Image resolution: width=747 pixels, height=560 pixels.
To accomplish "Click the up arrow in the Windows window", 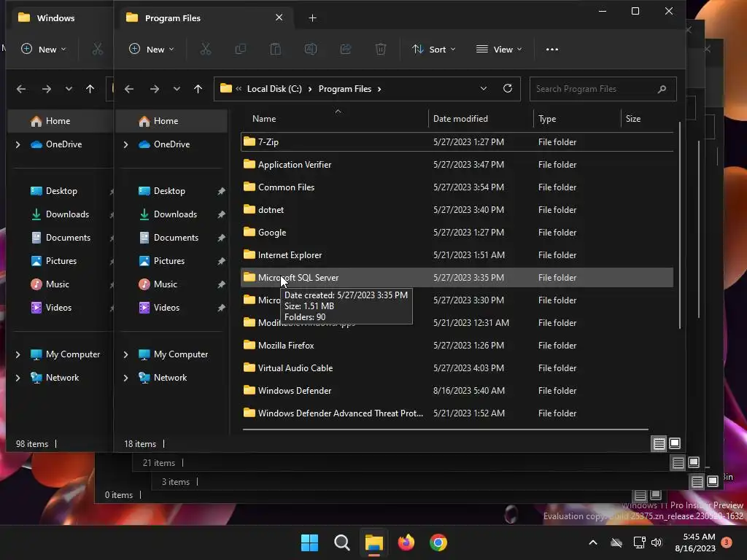I will pos(90,88).
